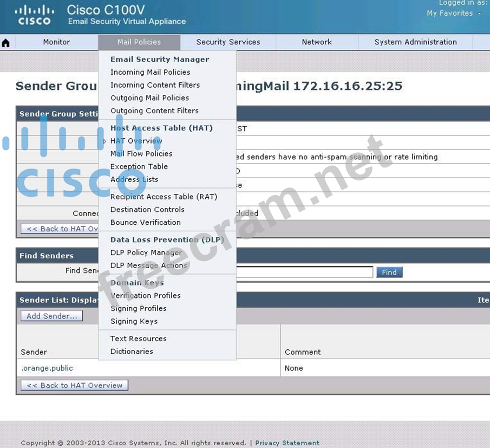Image resolution: width=490 pixels, height=448 pixels.
Task: Open the .orange.public sender link
Action: [47, 368]
